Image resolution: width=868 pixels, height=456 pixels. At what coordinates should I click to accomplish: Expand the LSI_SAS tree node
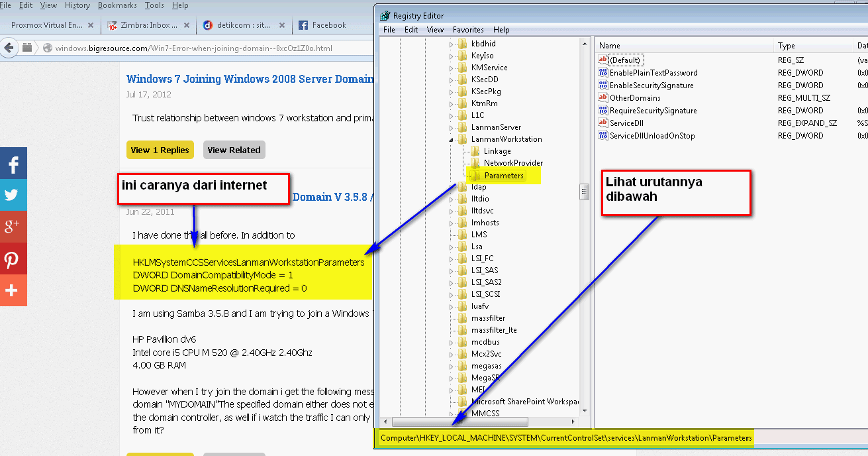pos(452,270)
